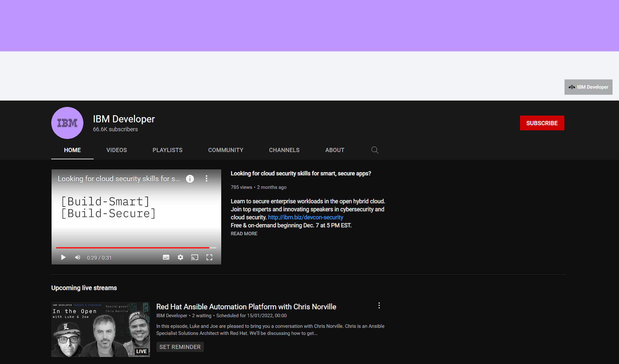Toggle subtitles on the video player
Image resolution: width=619 pixels, height=364 pixels.
(166, 257)
